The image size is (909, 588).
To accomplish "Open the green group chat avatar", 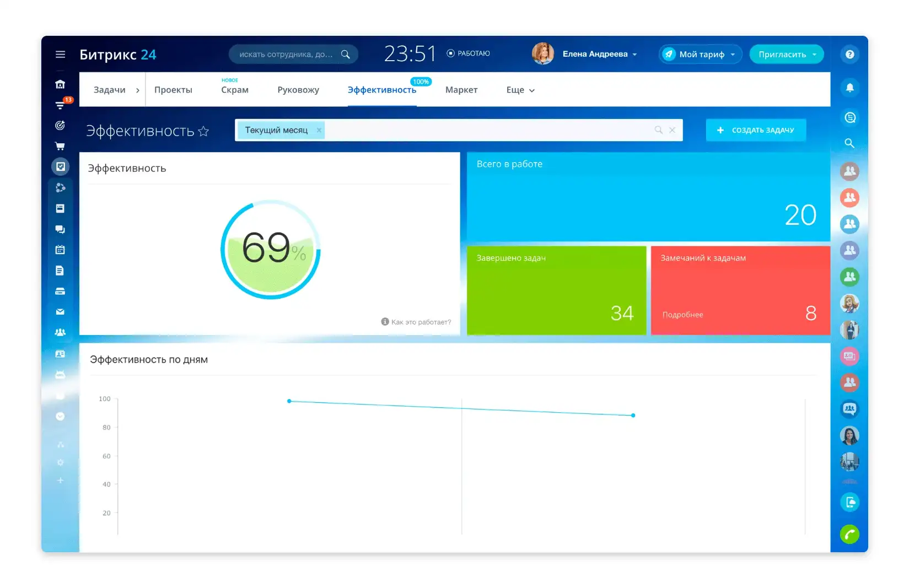I will pos(849,277).
